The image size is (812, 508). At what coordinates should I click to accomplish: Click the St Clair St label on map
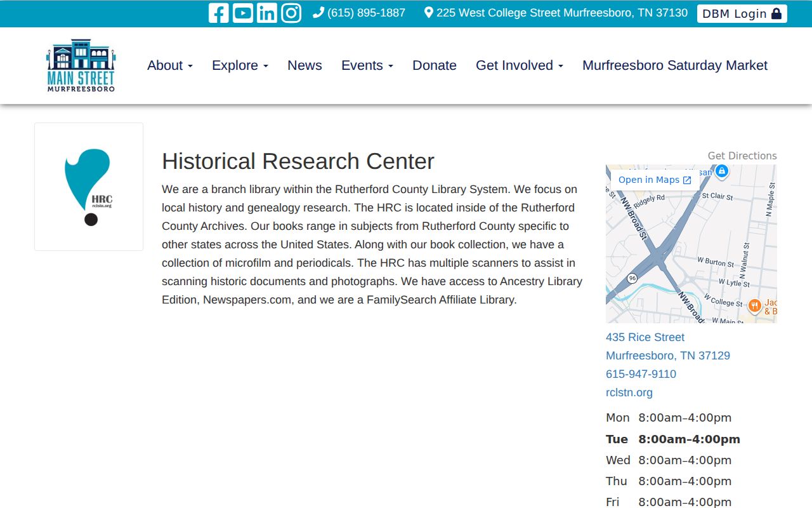coord(717,196)
